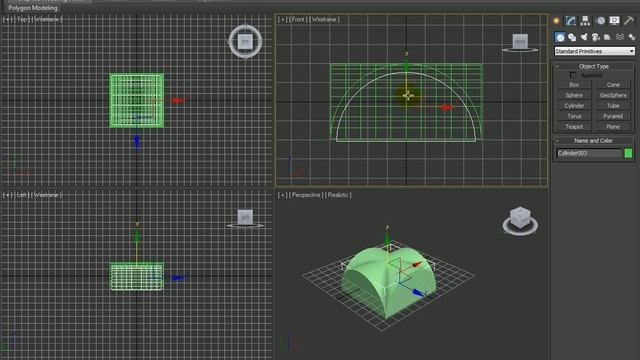The height and width of the screenshot is (360, 640).
Task: Click the Pyramid primitive button
Action: click(613, 116)
